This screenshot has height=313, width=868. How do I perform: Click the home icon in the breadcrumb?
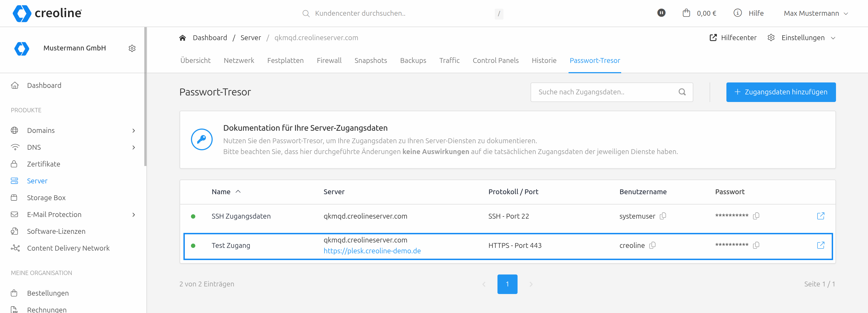click(x=183, y=38)
